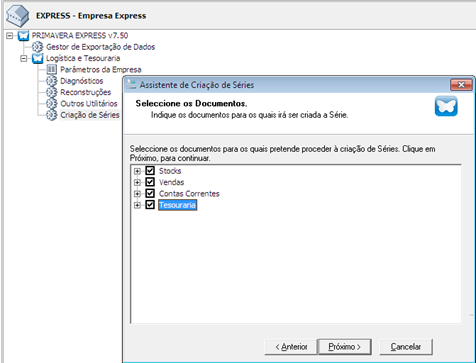Expand the Stocks document node
Viewport: 476px width, 363px height.
137,171
